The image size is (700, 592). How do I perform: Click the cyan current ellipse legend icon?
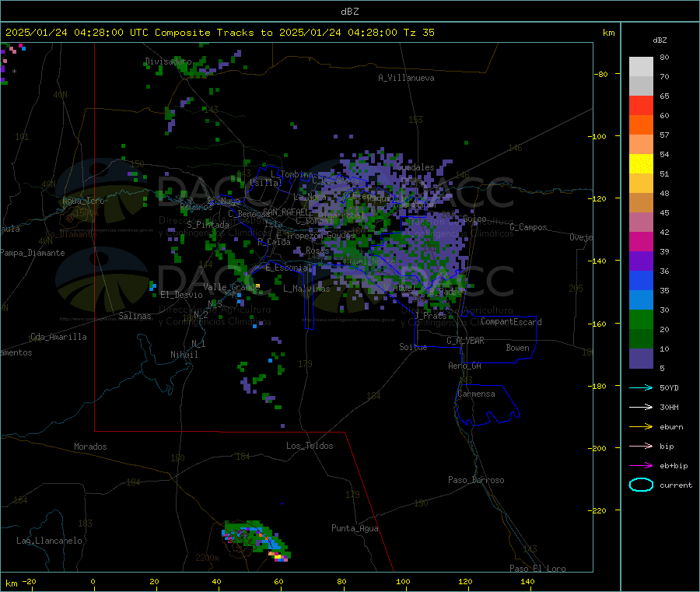[x=641, y=485]
